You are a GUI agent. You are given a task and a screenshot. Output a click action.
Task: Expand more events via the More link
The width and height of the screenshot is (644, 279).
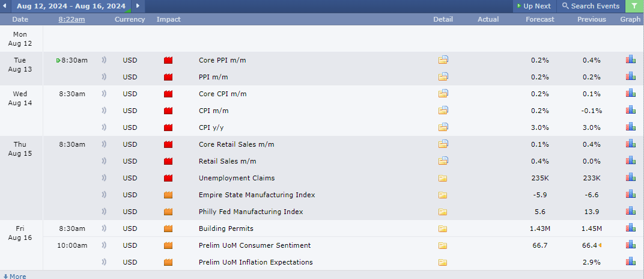[14, 276]
